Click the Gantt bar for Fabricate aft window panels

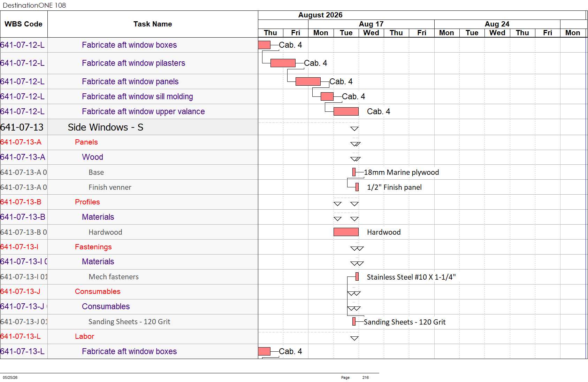point(308,81)
